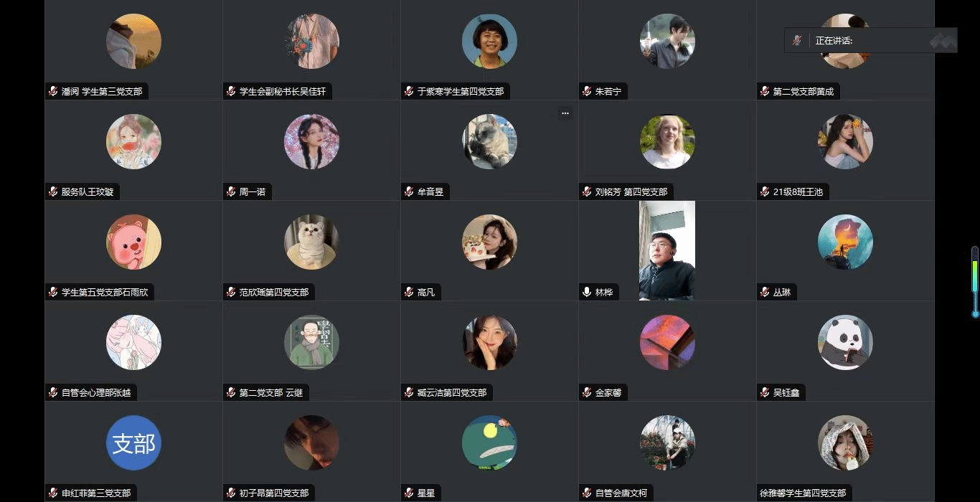Click the vertical volume level meter
The height and width of the screenshot is (502, 980).
pos(975,281)
